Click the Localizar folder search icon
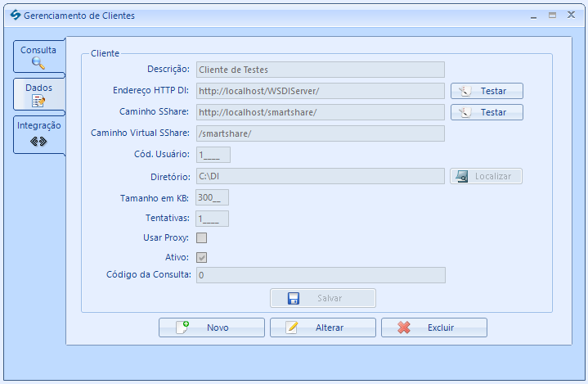This screenshot has width=588, height=384. pyautogui.click(x=461, y=176)
